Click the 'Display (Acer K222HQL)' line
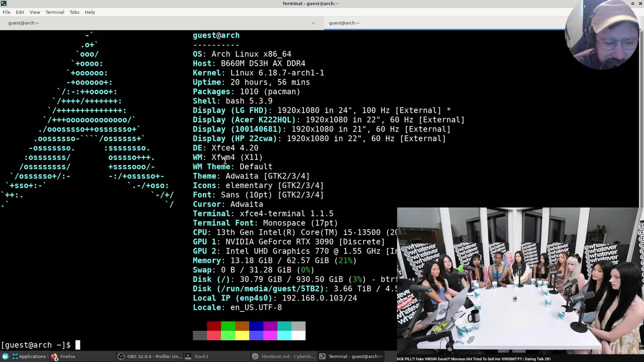 pyautogui.click(x=329, y=120)
